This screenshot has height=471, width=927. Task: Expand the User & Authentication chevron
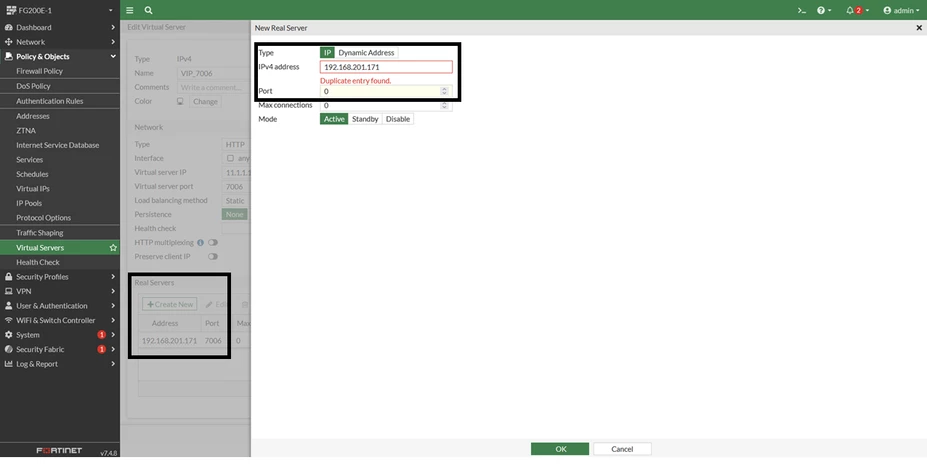pos(113,306)
